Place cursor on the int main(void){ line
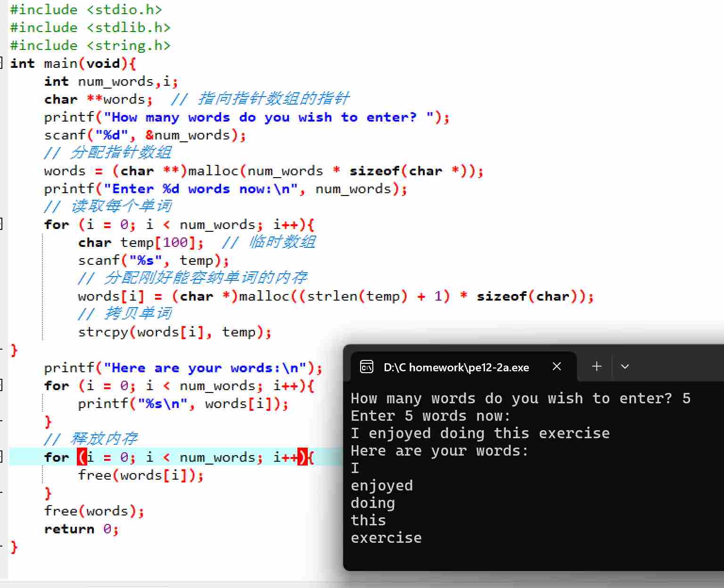 tap(73, 63)
